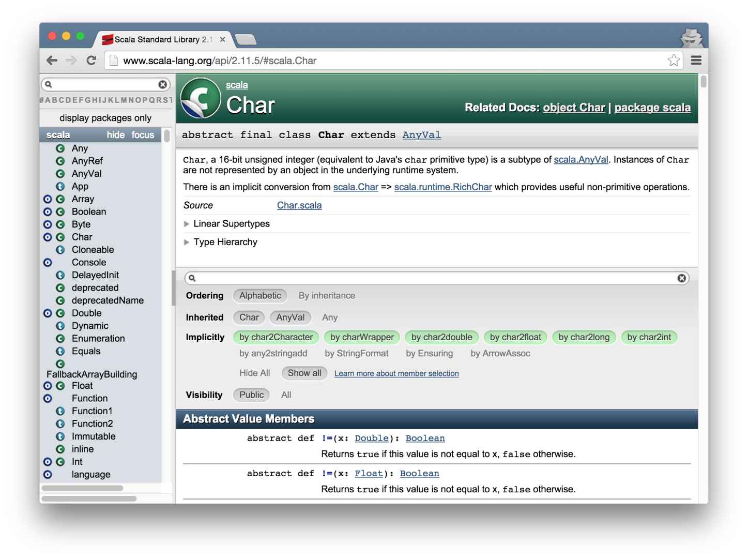Screen dimensions: 748x560
Task: Open the class icon beside Char
Action: pyautogui.click(x=60, y=237)
